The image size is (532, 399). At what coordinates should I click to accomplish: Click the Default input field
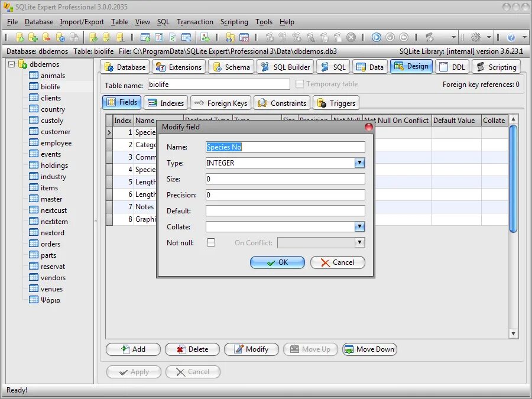click(x=286, y=210)
